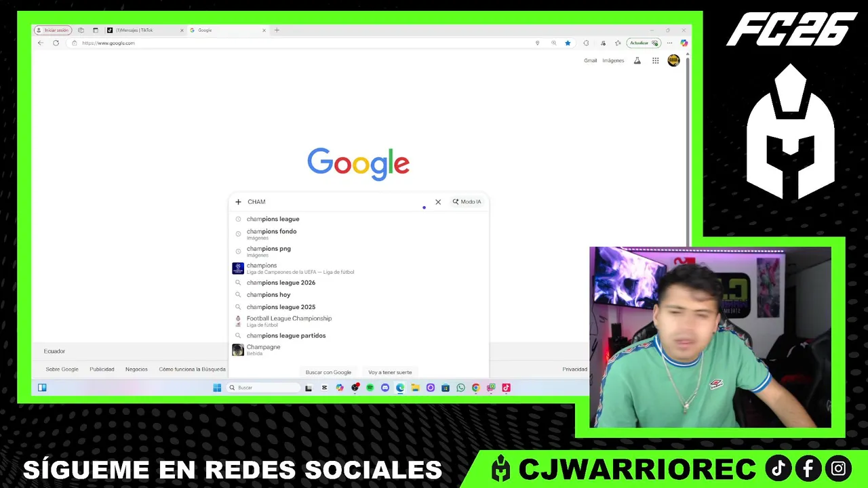The width and height of the screenshot is (868, 488).
Task: Click Microsoft Edge taskbar icon
Action: pyautogui.click(x=400, y=388)
